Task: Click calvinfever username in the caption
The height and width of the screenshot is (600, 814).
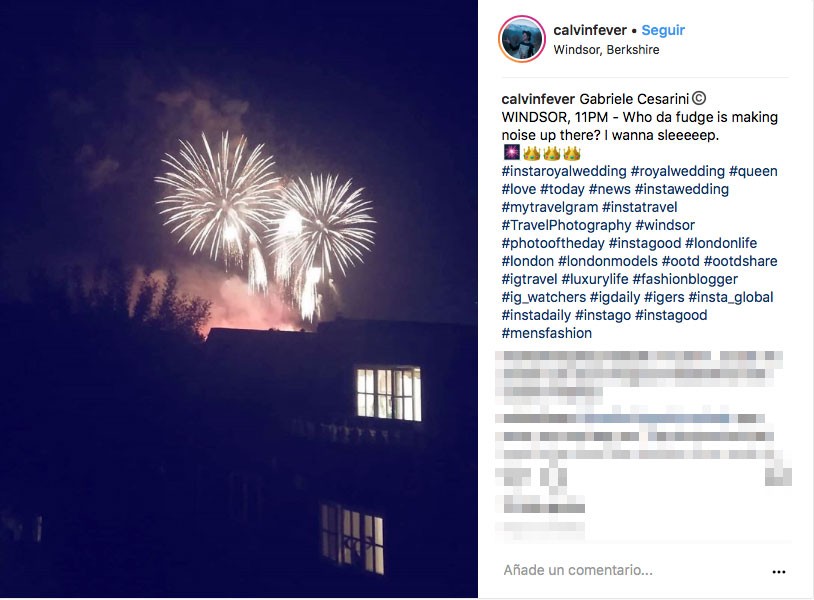Action: click(x=538, y=99)
